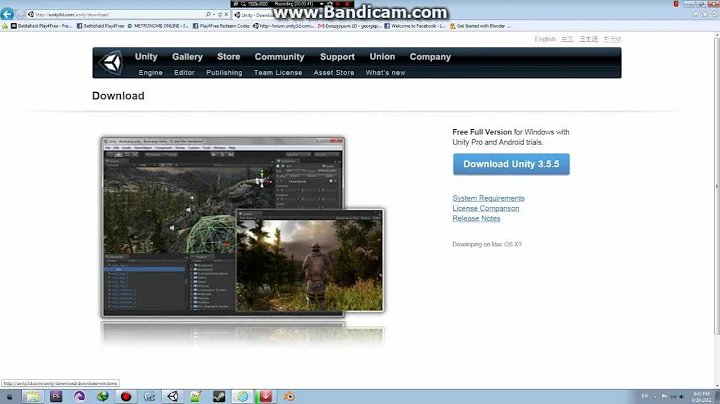Screen dimensions: 720x404
Task: Go to the Editor submenu page
Action: pyautogui.click(x=185, y=73)
